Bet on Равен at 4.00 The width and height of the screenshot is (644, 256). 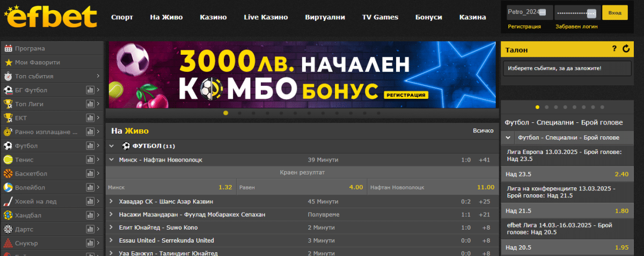[x=301, y=187]
